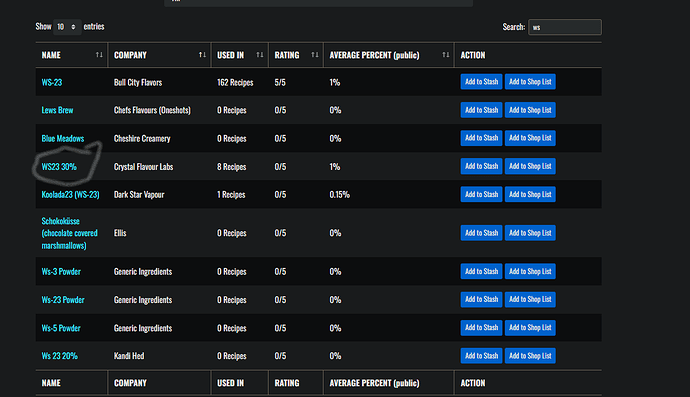Add WS23 30% to Shop List
Screen dimensions: 690x397
point(530,166)
